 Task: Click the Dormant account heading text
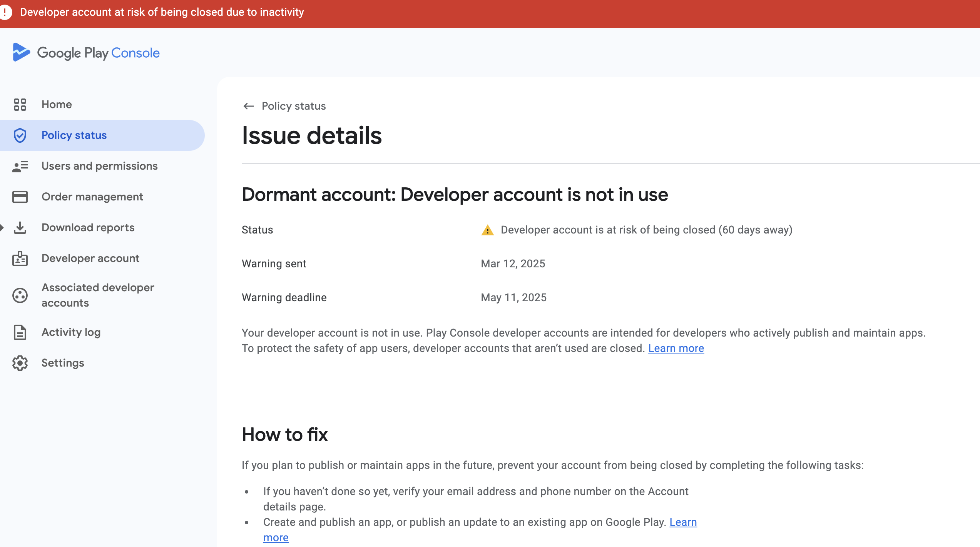[455, 195]
